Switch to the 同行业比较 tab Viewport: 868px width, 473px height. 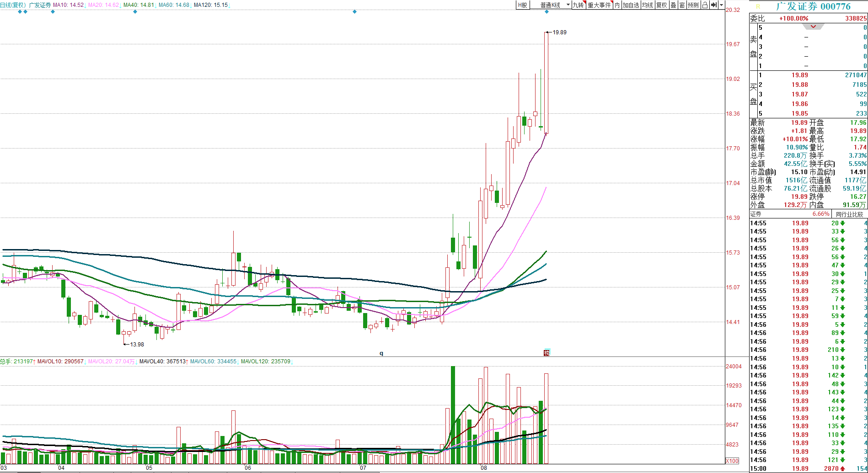849,214
